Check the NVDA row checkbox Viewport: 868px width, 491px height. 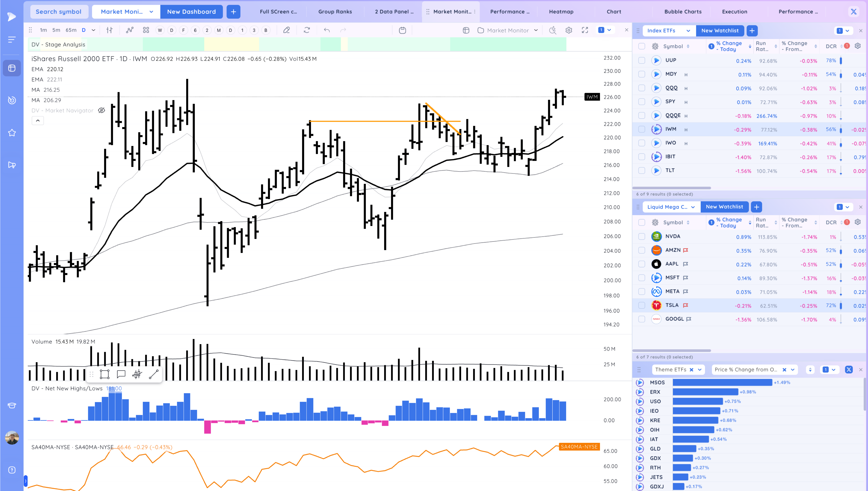click(642, 236)
